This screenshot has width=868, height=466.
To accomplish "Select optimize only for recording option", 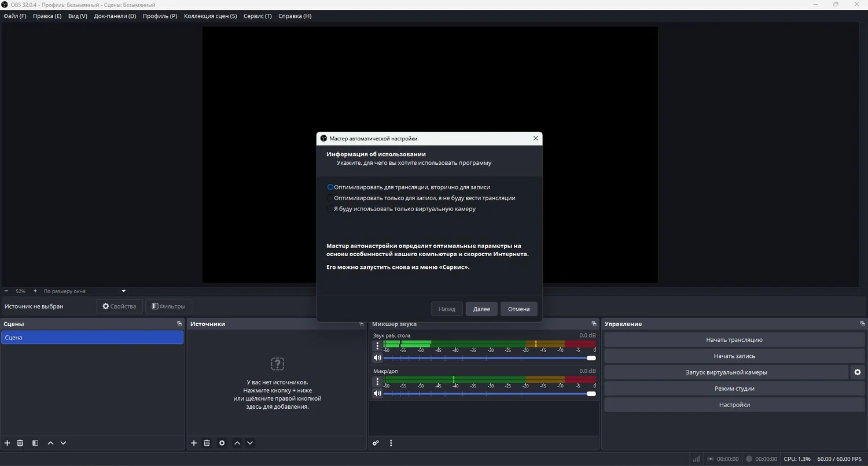I will pos(421,198).
